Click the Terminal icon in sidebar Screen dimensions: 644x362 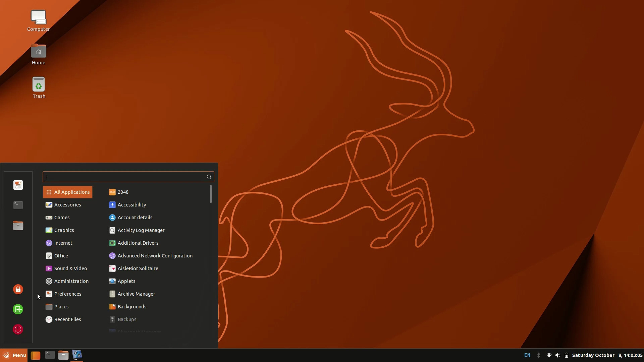pyautogui.click(x=18, y=204)
